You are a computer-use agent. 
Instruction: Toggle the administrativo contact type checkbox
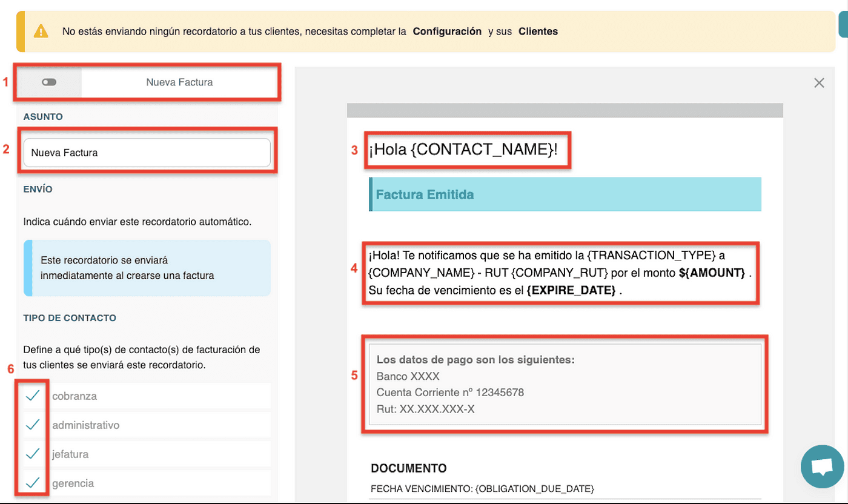click(x=33, y=425)
